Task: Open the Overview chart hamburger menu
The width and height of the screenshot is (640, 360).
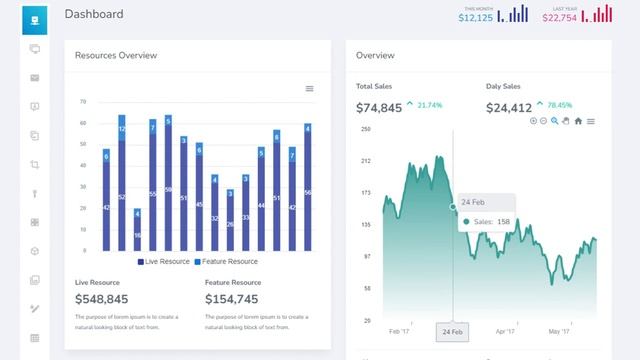Action: 591,121
